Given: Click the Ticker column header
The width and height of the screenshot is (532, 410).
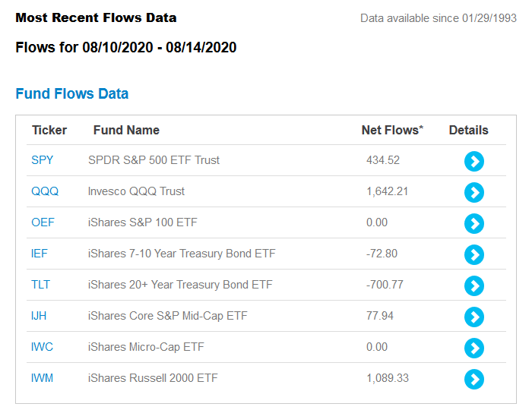Looking at the screenshot, I should coord(49,130).
